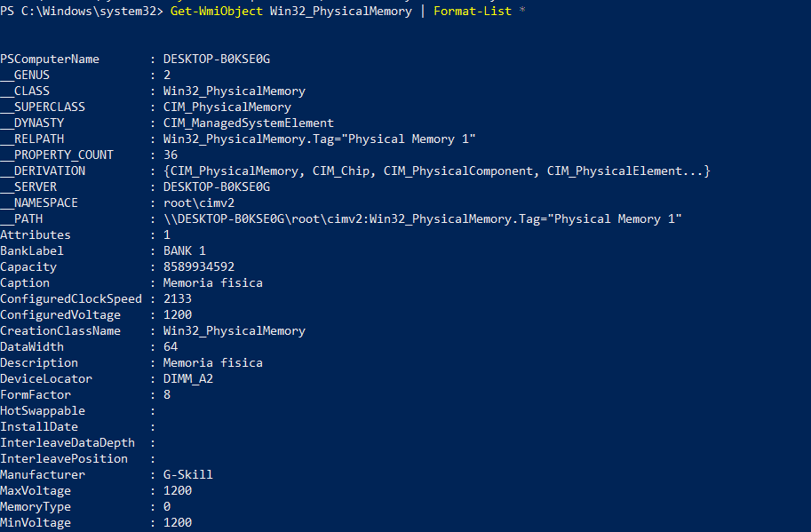Click the Caption value Memoria física
The height and width of the screenshot is (532, 811).
212,282
